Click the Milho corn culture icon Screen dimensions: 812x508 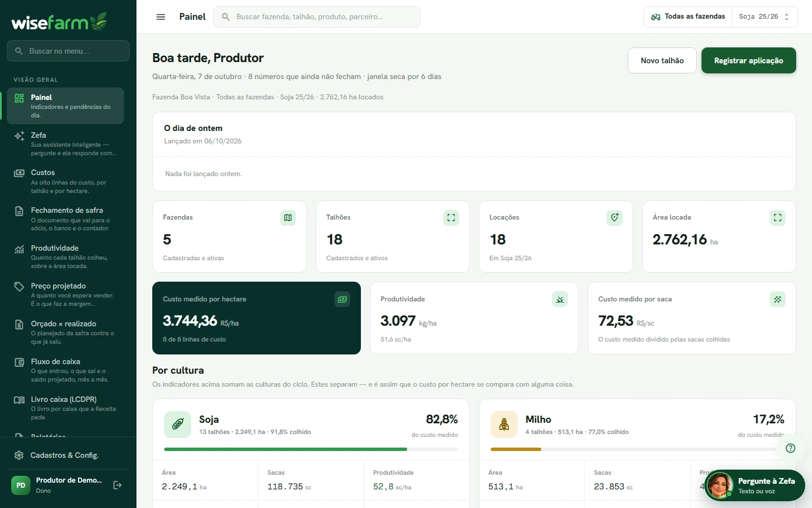coord(504,424)
